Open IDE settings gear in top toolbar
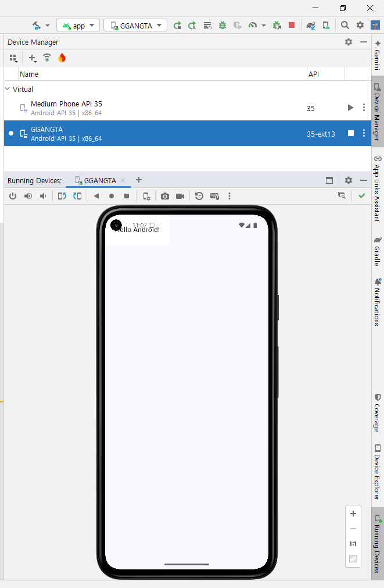The height and width of the screenshot is (588, 384). click(360, 25)
